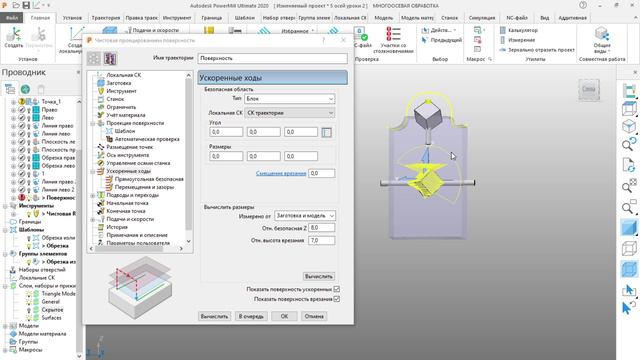Select Заготовка in the dialog tree
The image size is (640, 360).
pos(118,83)
